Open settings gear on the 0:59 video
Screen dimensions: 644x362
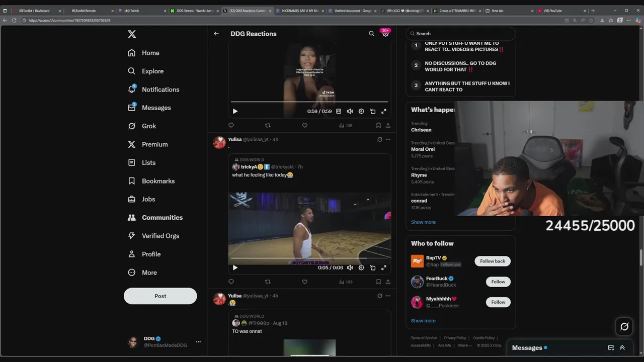(x=361, y=111)
